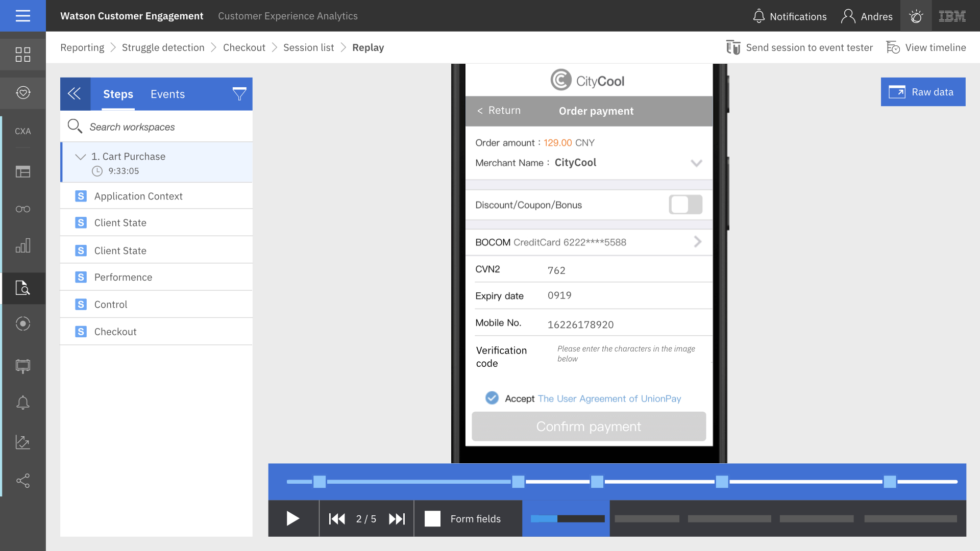The height and width of the screenshot is (551, 980).
Task: Open the presentation board sidebar icon
Action: coord(23,366)
